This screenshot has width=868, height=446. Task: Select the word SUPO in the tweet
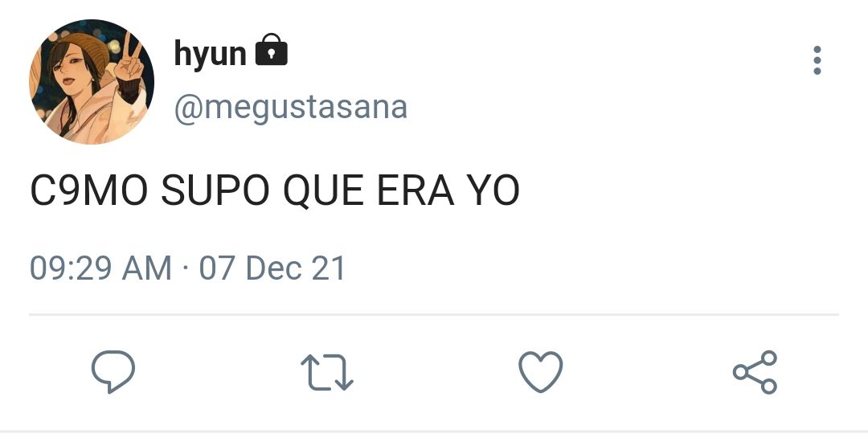(215, 190)
